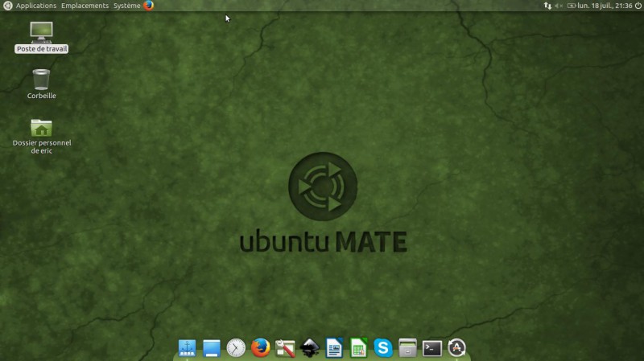Open the Système menu
Image resolution: width=644 pixels, height=361 pixels.
pyautogui.click(x=127, y=6)
